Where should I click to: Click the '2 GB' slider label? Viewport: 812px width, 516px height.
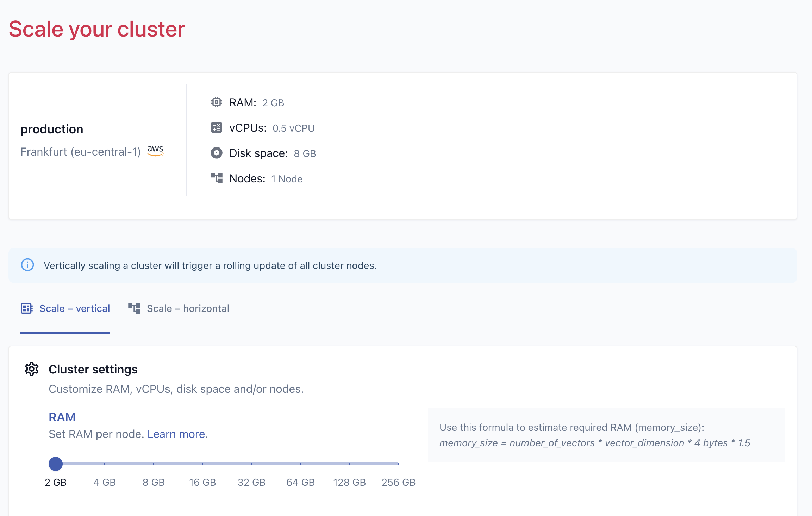coord(56,482)
